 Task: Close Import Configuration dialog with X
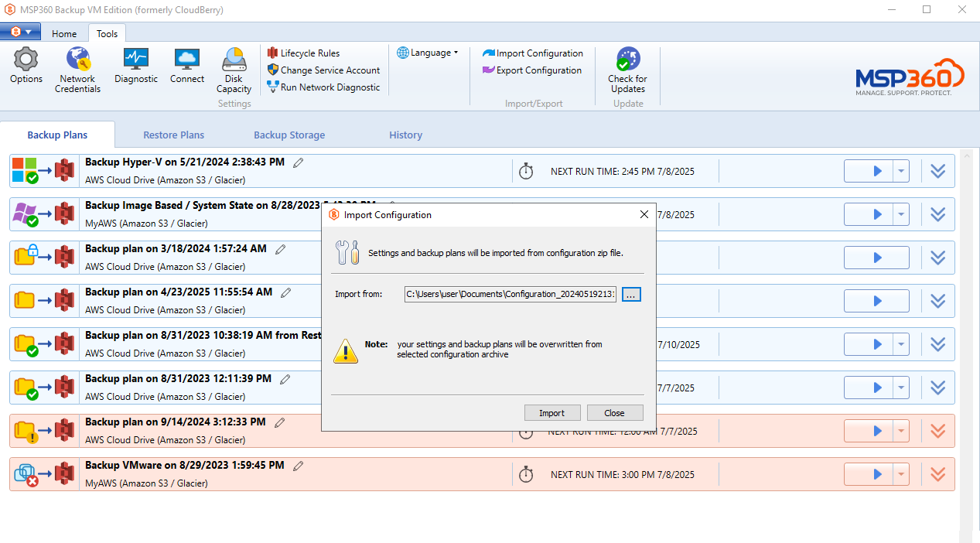click(644, 214)
